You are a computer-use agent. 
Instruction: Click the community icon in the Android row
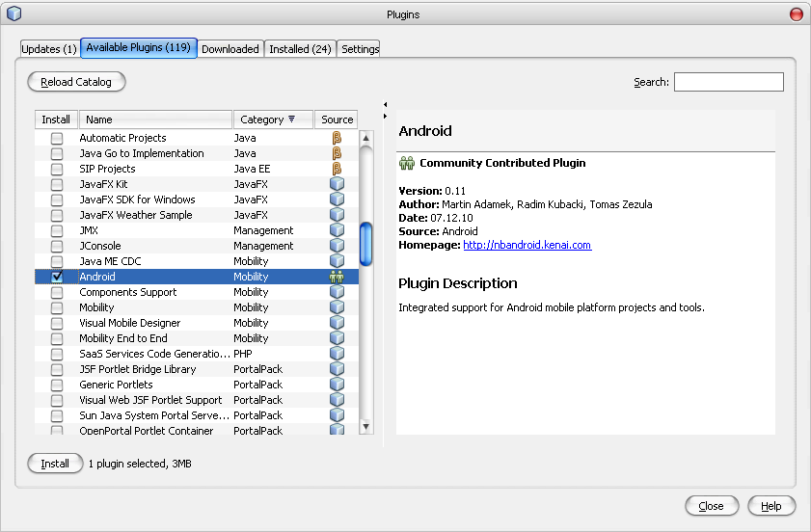[x=337, y=277]
